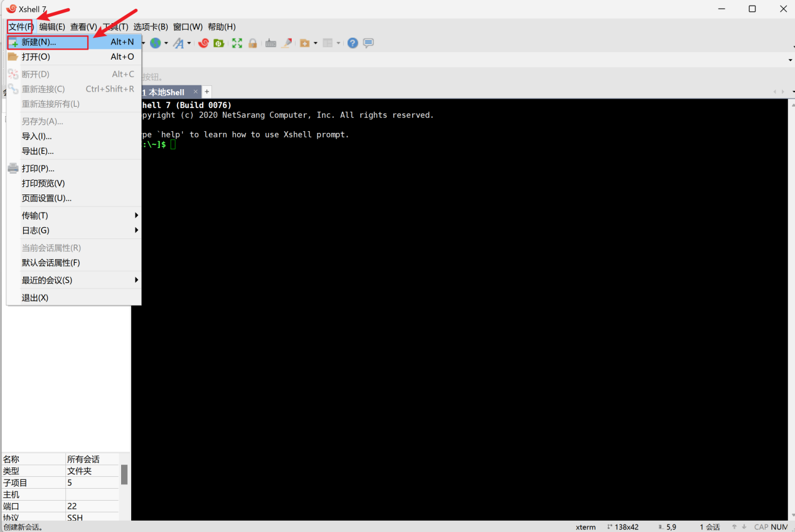Screen dimensions: 795x532
Task: Open the 帮助(H) menu
Action: pyautogui.click(x=221, y=26)
